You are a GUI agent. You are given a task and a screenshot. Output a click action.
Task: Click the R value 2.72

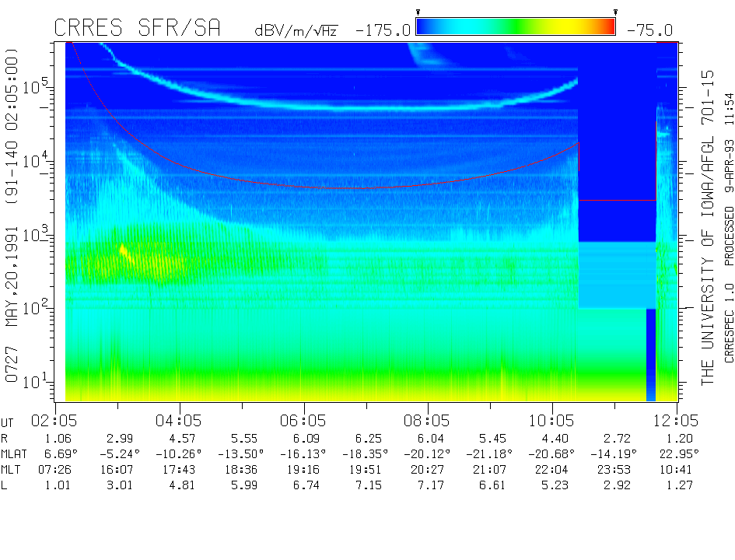[617, 439]
